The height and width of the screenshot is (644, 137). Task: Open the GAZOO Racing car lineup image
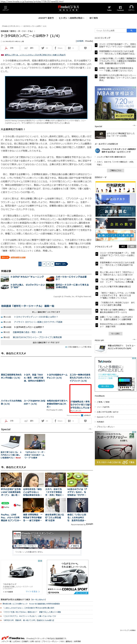click(x=46, y=98)
